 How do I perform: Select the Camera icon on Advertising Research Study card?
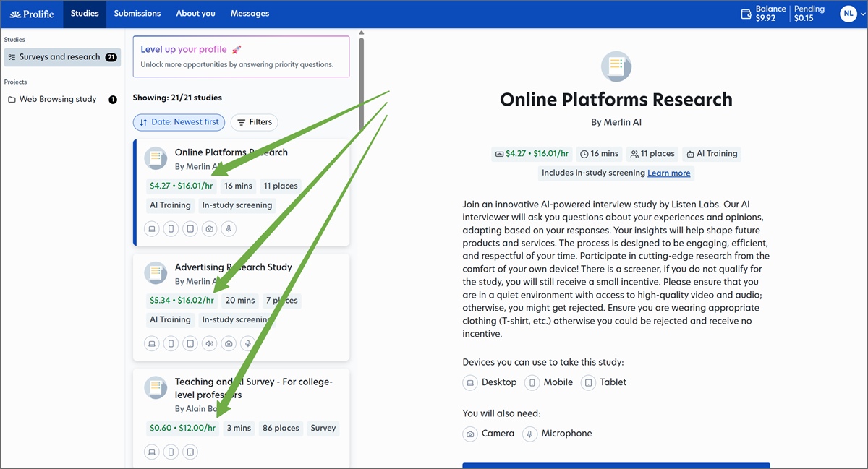click(x=229, y=343)
